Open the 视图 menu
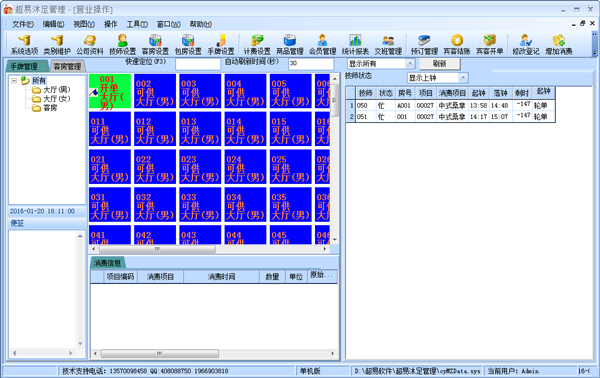 84,24
